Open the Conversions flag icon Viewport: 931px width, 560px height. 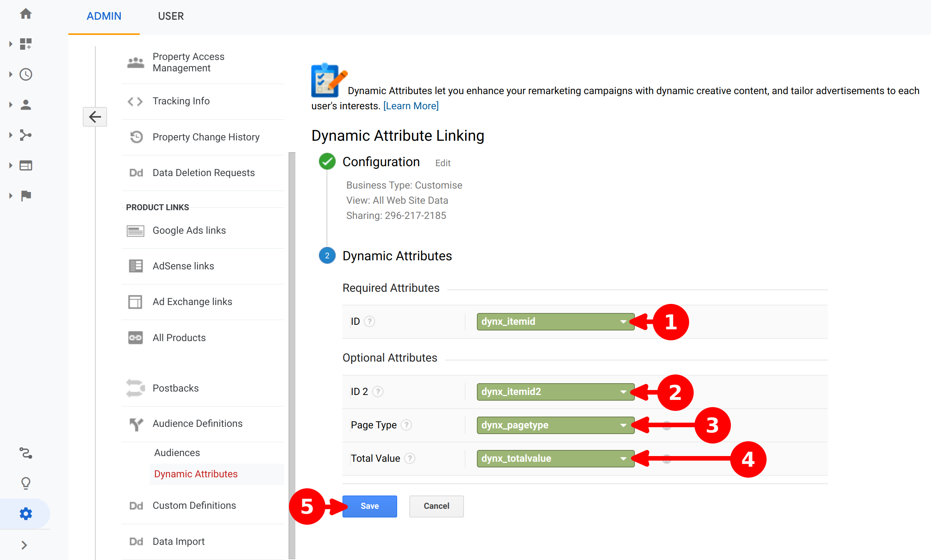pyautogui.click(x=26, y=196)
